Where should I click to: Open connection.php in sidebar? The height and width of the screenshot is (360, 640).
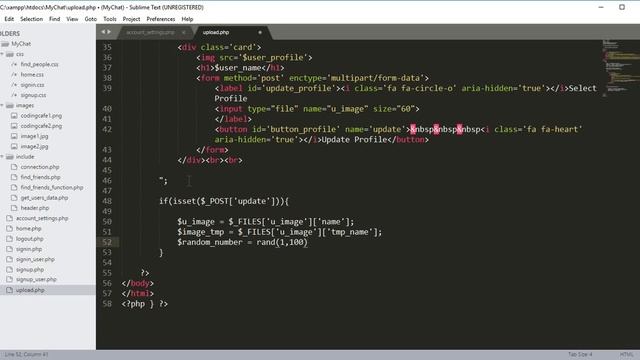coord(40,167)
